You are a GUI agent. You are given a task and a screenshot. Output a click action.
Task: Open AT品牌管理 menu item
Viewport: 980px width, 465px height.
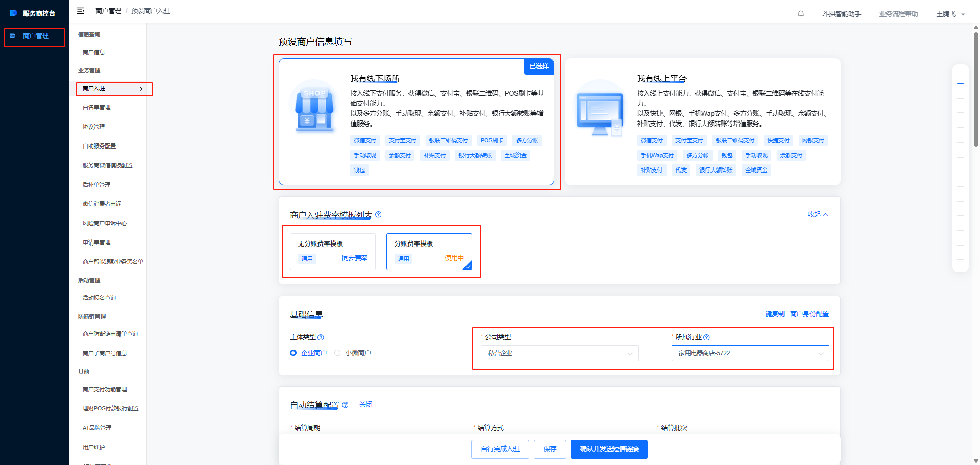click(x=97, y=428)
